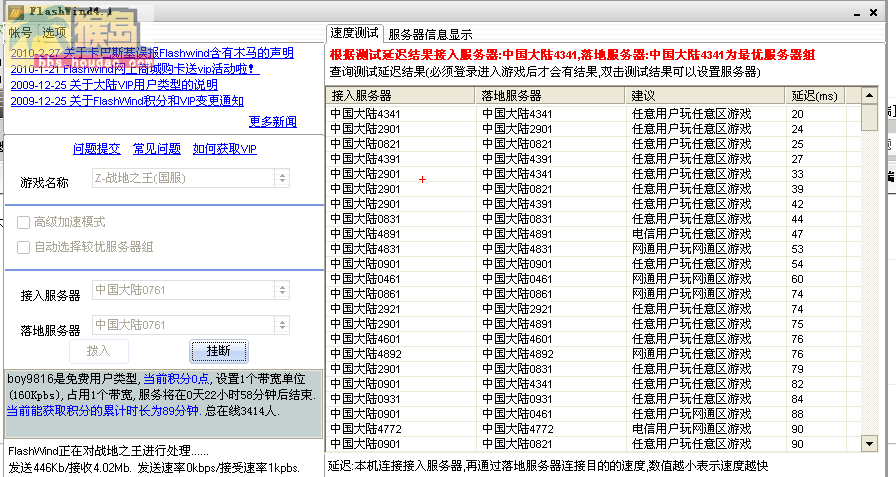896x477 pixels.
Task: Open the FlashWind积分和VIP变更通知 link
Action: 127,101
